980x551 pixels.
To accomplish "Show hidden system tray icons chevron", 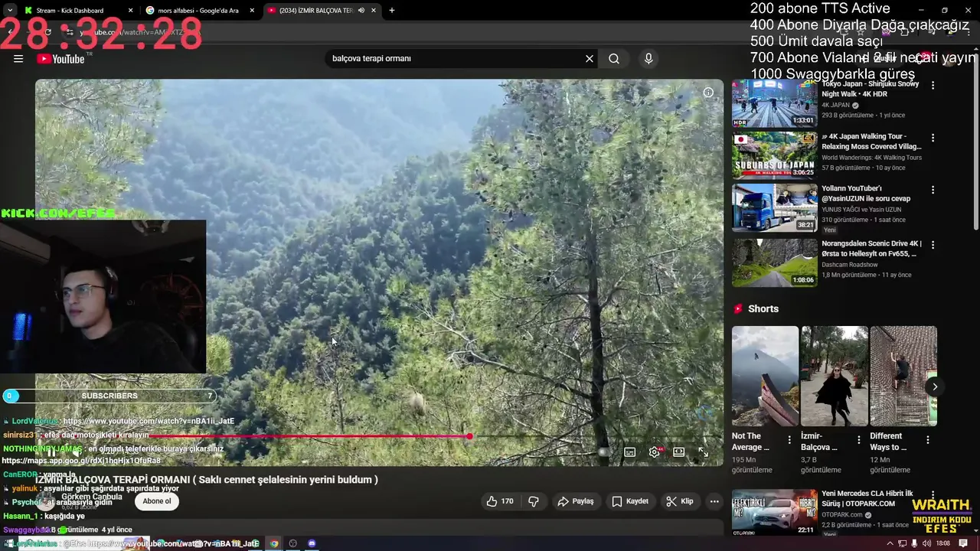I will [x=890, y=543].
